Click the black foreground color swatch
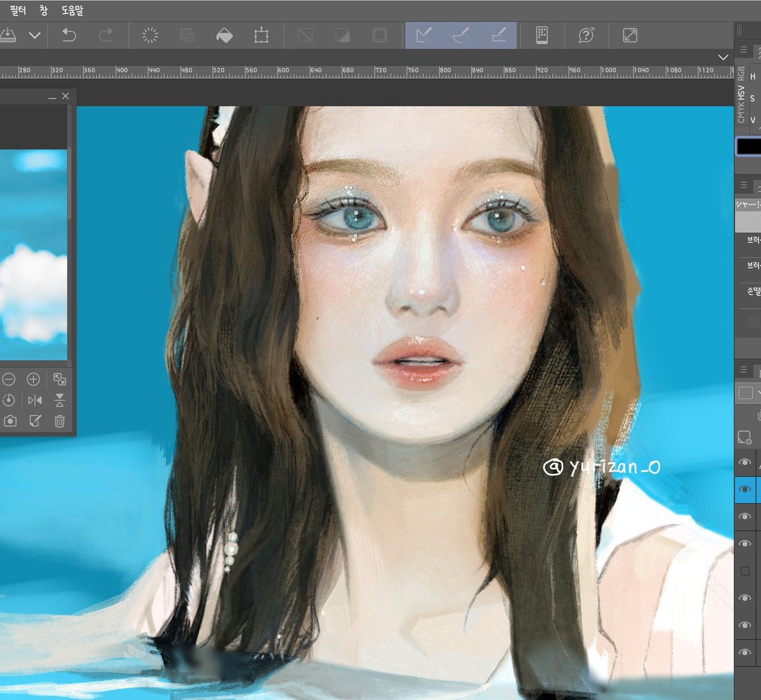 [748, 146]
